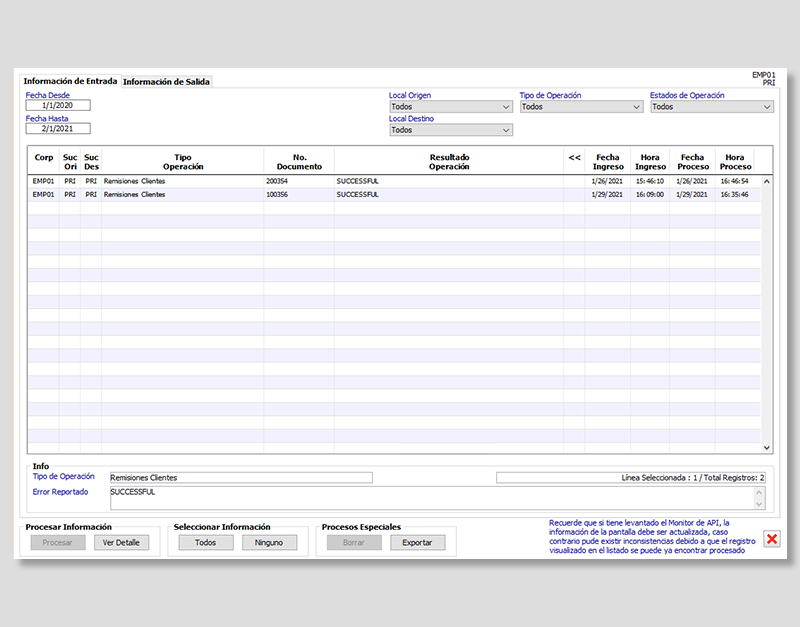Click the table scrollbar up arrow
Screen dimensions: 800x627
[766, 181]
